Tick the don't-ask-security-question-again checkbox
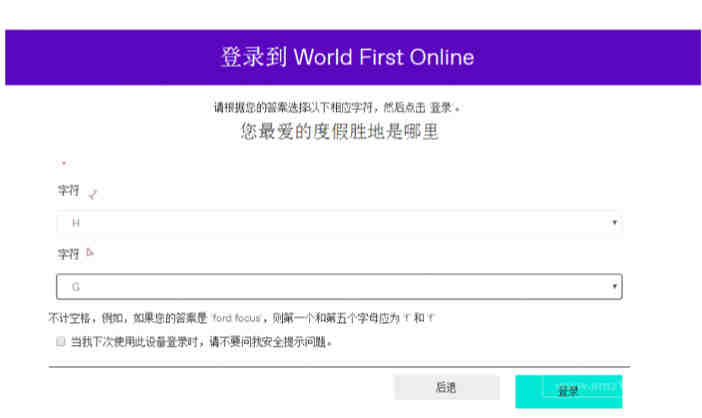702x418 pixels. (x=61, y=341)
